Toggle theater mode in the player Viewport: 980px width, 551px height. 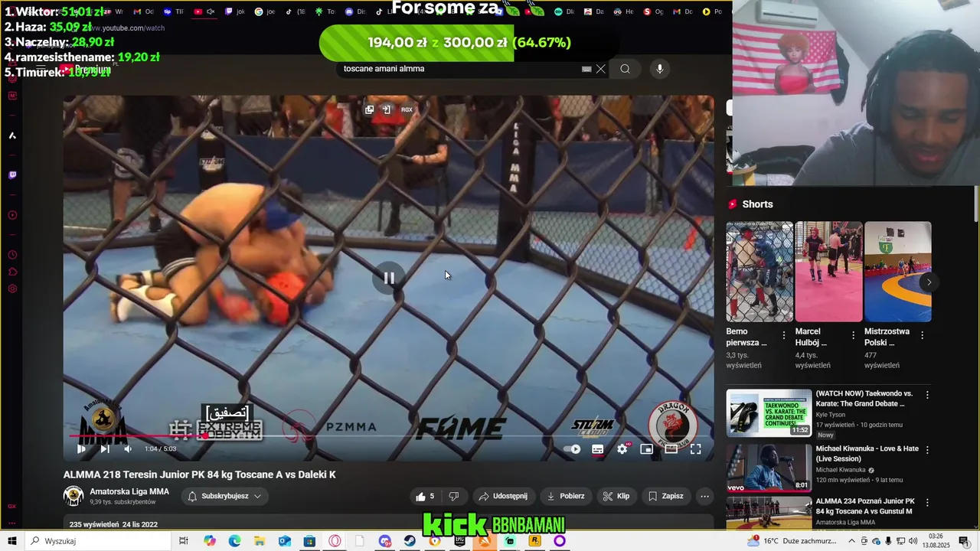(671, 449)
